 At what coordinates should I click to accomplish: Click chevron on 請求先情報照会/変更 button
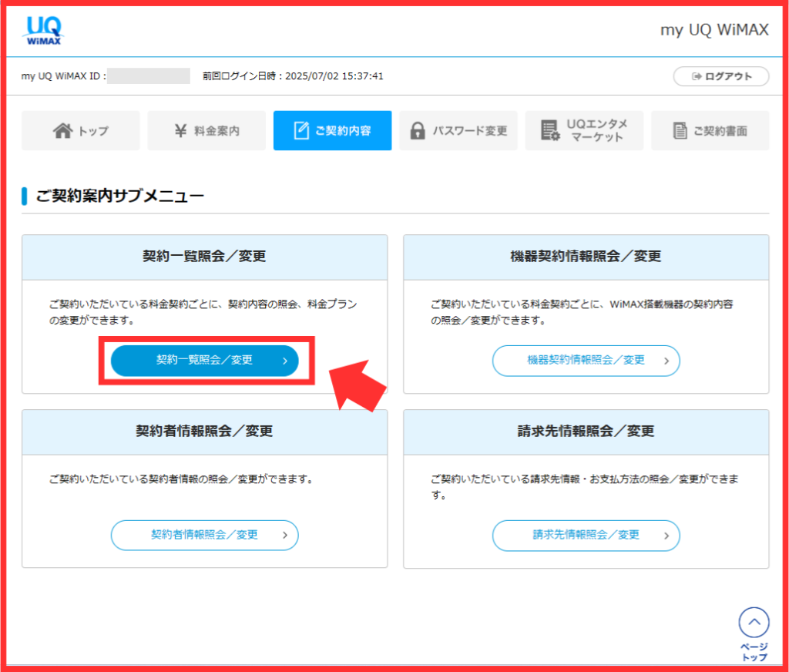click(x=666, y=536)
